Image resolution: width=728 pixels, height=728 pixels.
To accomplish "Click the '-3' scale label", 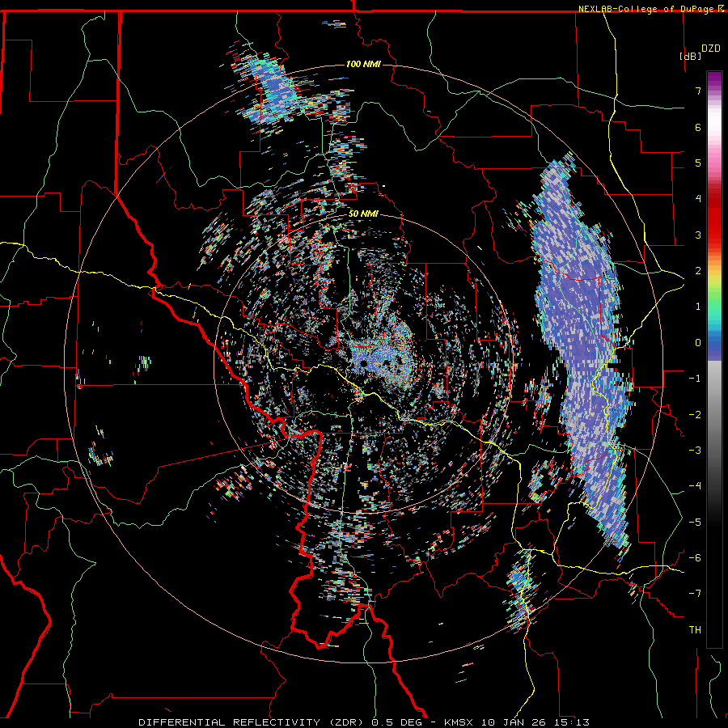I will tap(695, 451).
